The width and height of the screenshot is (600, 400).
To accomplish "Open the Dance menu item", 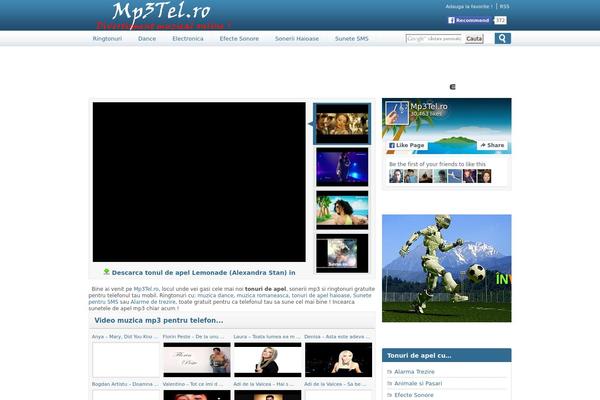I will 147,39.
